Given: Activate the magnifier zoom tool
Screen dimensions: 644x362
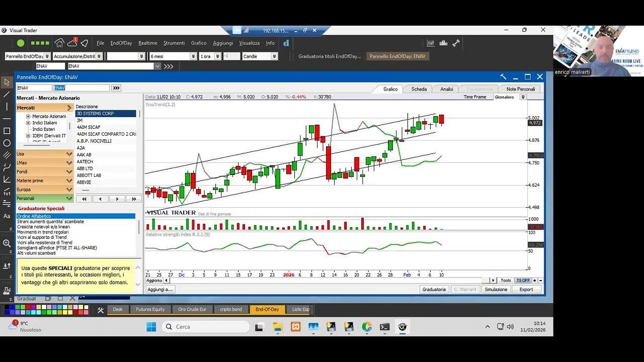Looking at the screenshot, I should 7,243.
